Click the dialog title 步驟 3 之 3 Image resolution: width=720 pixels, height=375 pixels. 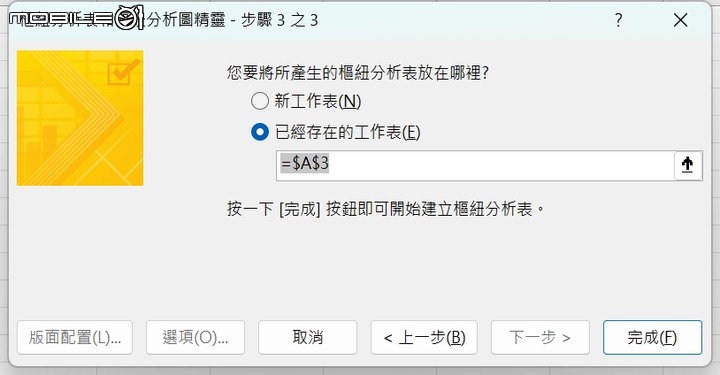(x=280, y=20)
